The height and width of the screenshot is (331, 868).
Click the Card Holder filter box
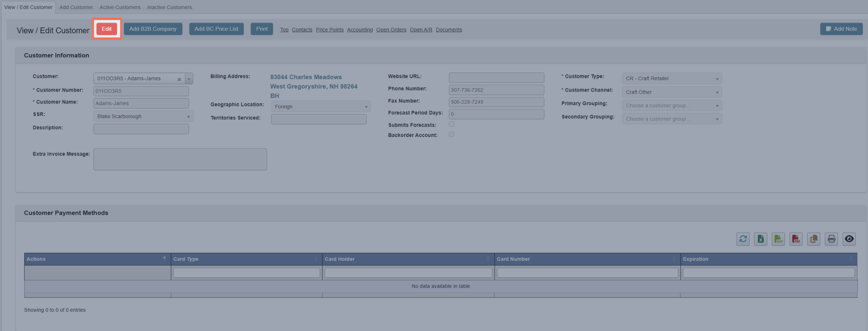(x=408, y=273)
